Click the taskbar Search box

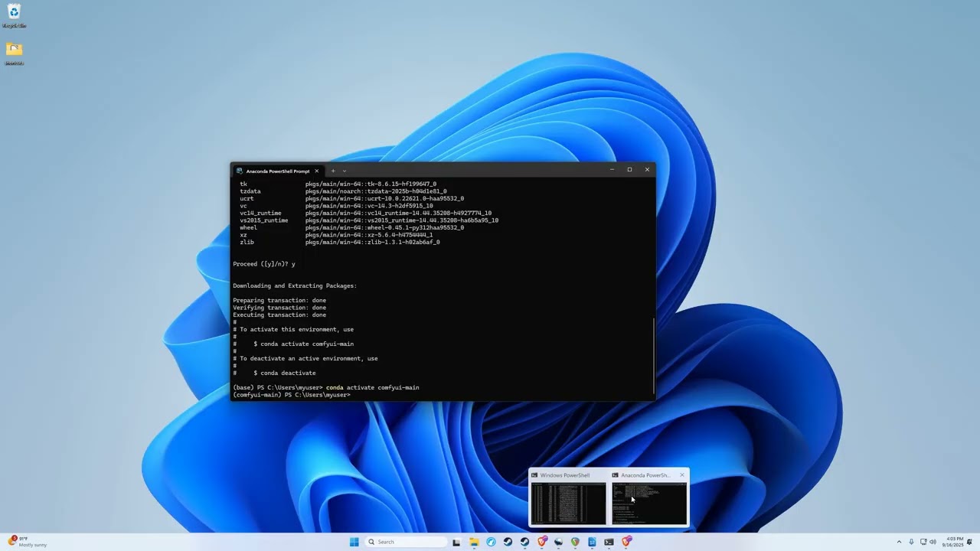[406, 542]
